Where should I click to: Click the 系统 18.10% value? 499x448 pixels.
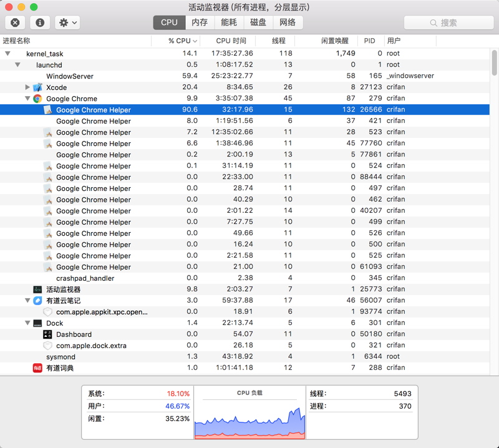[x=178, y=394]
